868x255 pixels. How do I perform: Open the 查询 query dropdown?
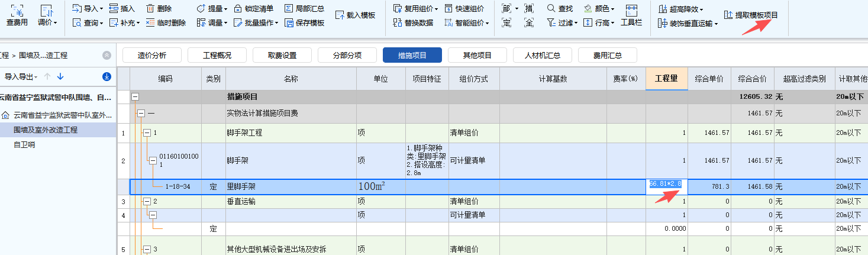[x=87, y=23]
